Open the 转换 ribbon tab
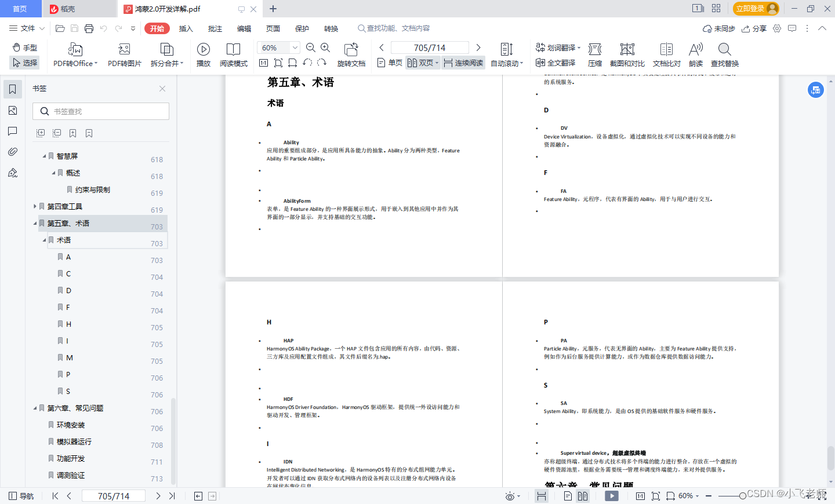 click(331, 28)
